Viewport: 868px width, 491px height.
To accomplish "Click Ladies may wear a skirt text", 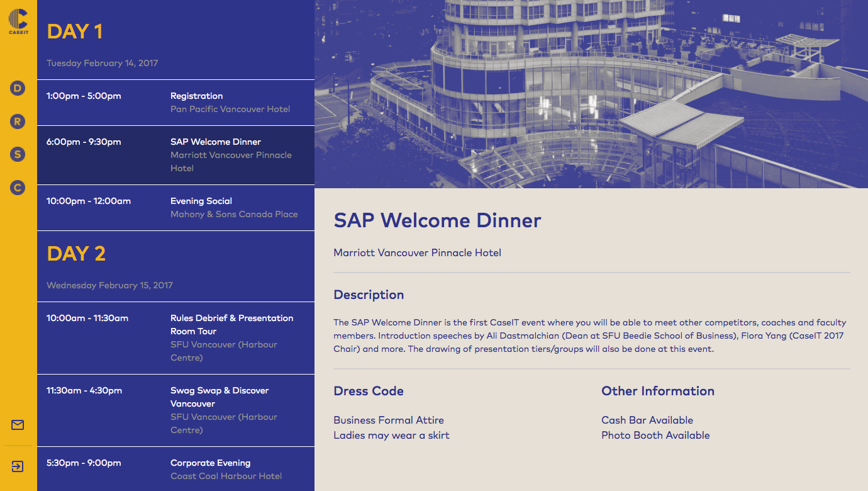I will pos(391,436).
